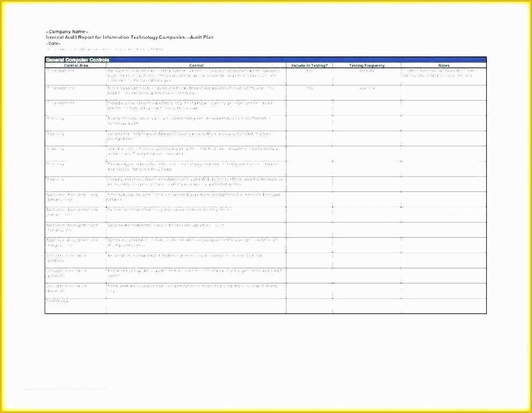Select the 'Notes' column header
This screenshot has width=532, height=413.
click(x=444, y=65)
